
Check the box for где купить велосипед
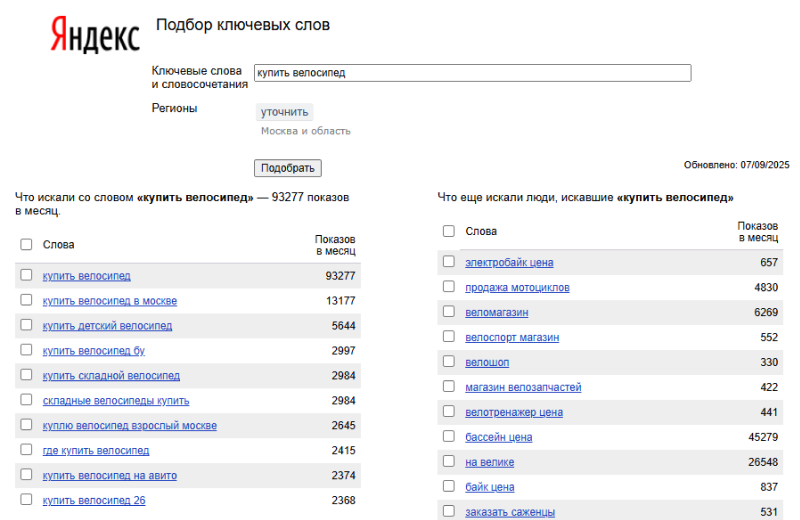click(26, 450)
